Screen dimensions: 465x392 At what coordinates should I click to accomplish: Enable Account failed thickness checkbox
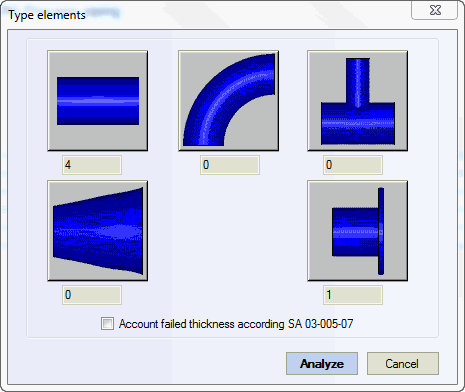pyautogui.click(x=107, y=324)
